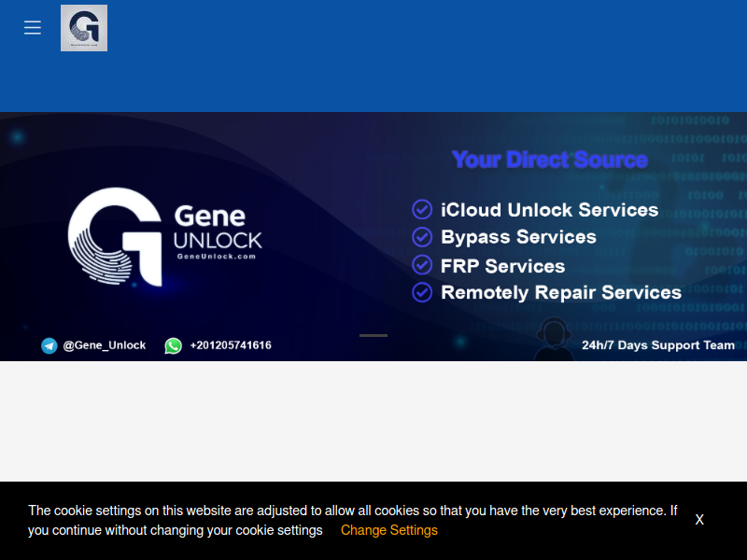Click the Remotely Repair Services text
This screenshot has height=560, width=747.
coord(561,292)
